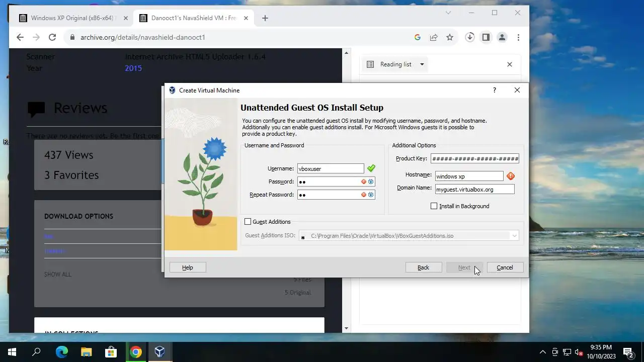Click the Password field orange warning icon
Viewport: 644px width, 362px height.
(x=364, y=182)
